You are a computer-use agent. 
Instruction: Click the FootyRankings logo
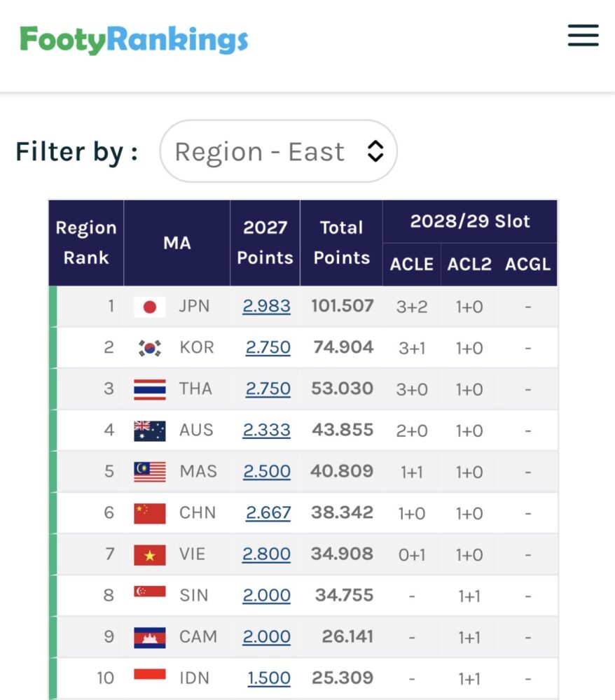tap(134, 40)
